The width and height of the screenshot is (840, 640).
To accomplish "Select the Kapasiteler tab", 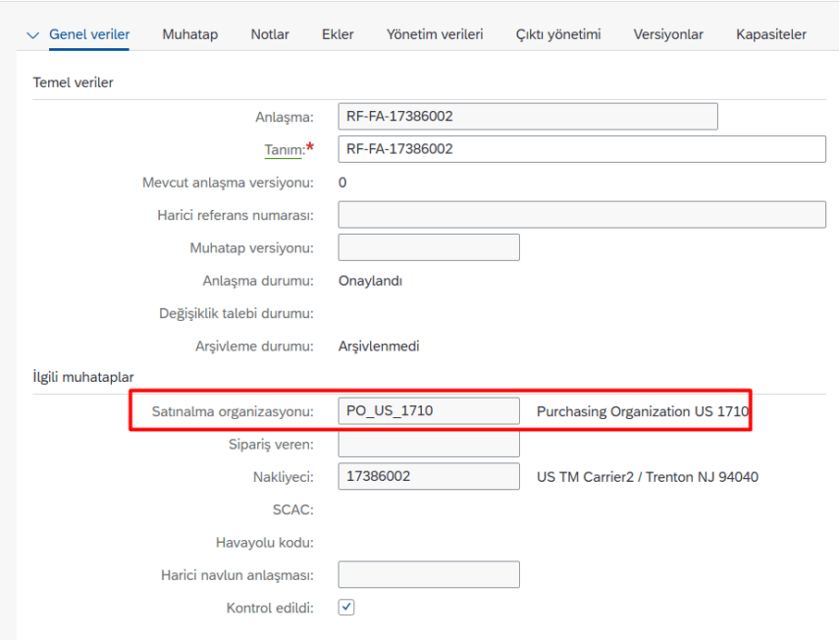I will 771,34.
